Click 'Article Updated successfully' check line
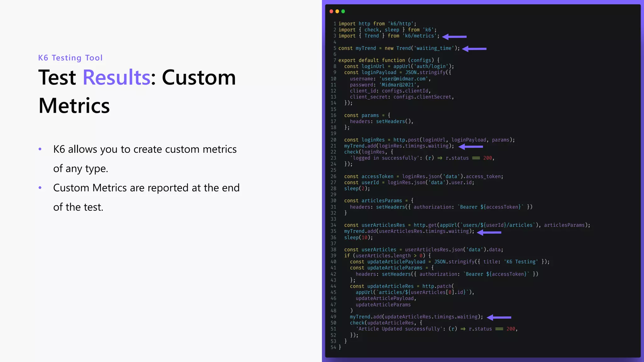The height and width of the screenshot is (362, 644). pos(437,329)
